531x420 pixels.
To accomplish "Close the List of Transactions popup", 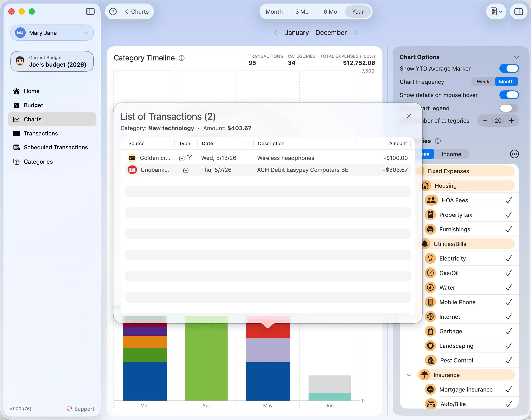I will pos(409,116).
